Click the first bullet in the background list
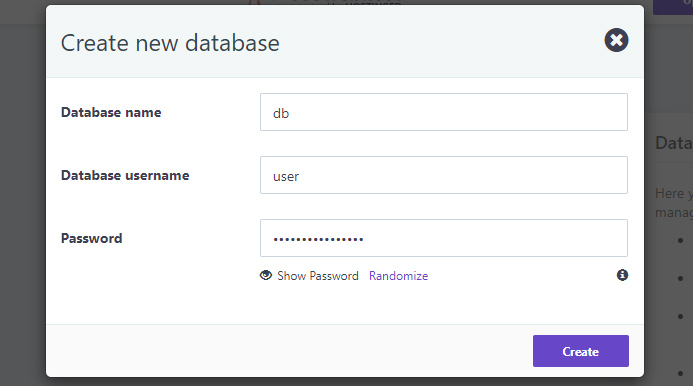Viewport: 693px width, 386px height. point(680,241)
